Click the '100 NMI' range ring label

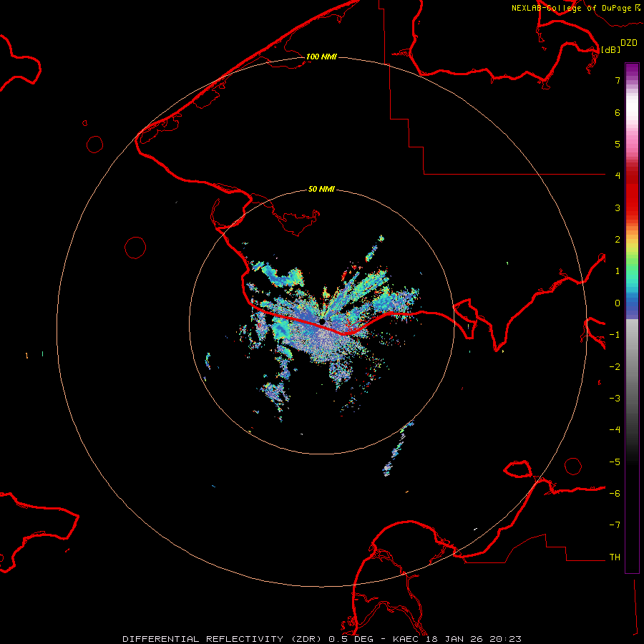coord(321,57)
